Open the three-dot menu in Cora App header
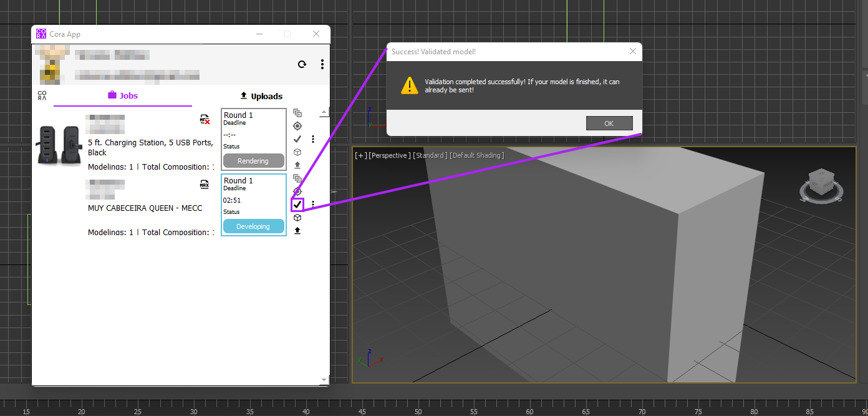Screen dimensions: 868x416 click(x=322, y=64)
